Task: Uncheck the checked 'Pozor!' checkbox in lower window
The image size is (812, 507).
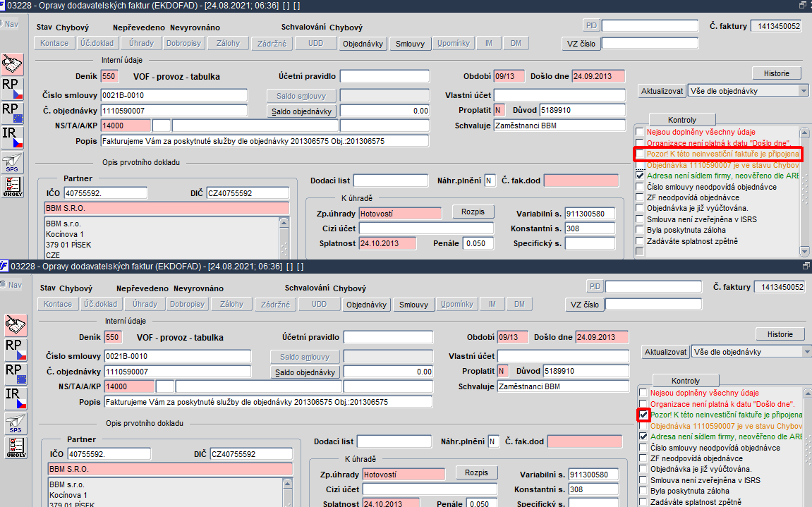Action: (x=643, y=415)
